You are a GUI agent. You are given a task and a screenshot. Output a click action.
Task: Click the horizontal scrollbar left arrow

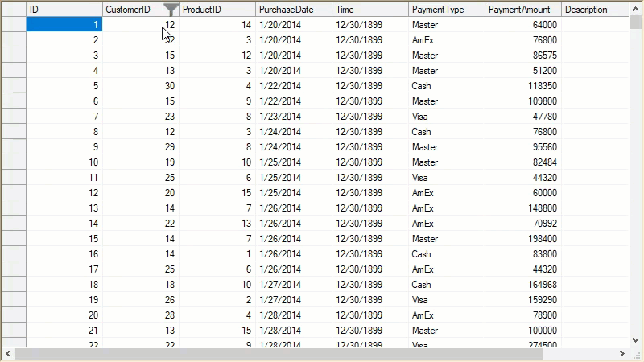point(8,354)
